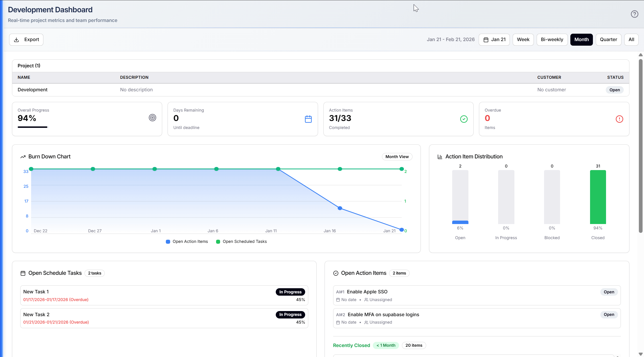
Task: Click In Progress badge for New Task 1
Action: (x=290, y=292)
